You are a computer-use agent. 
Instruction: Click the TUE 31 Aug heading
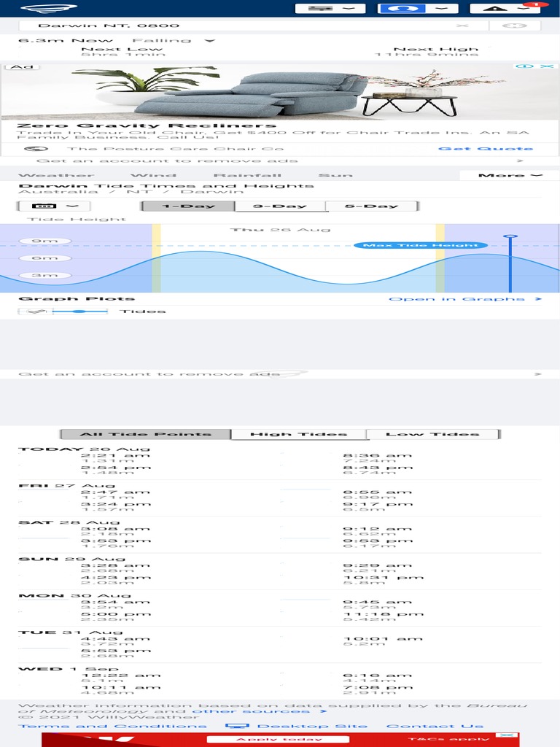pyautogui.click(x=71, y=632)
